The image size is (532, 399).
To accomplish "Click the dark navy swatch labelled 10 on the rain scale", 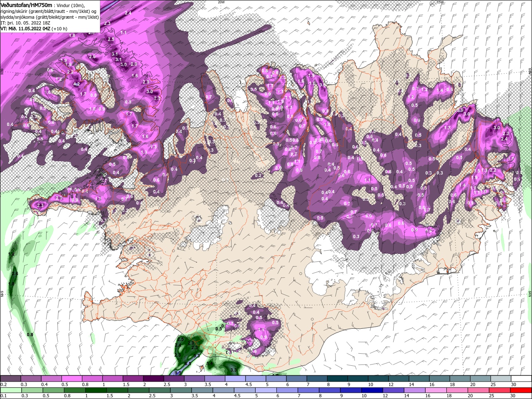I will (x=372, y=390).
